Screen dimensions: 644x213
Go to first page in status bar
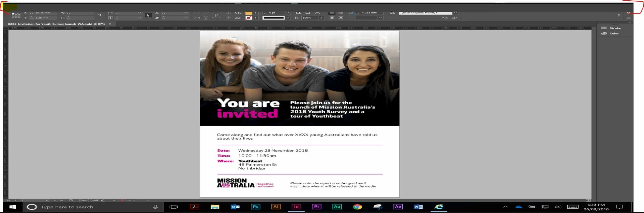[9, 200]
